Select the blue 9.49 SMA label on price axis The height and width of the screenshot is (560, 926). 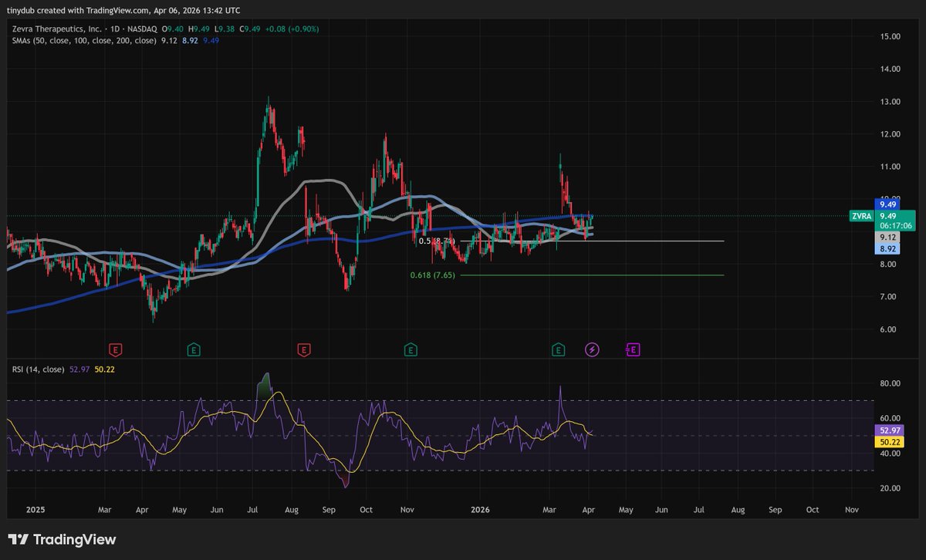pyautogui.click(x=886, y=204)
